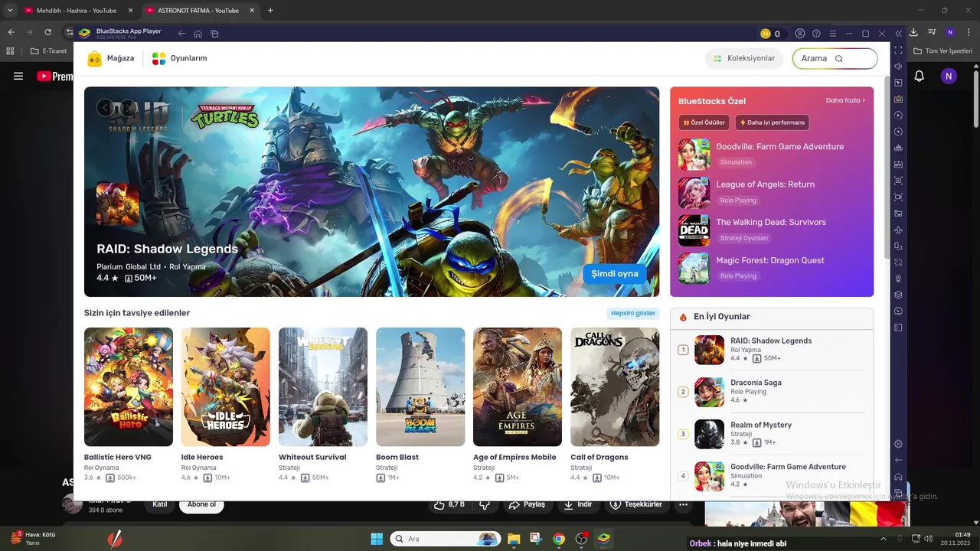Click the BlueStacks volume icon
This screenshot has height=551, width=980.
coord(898,67)
